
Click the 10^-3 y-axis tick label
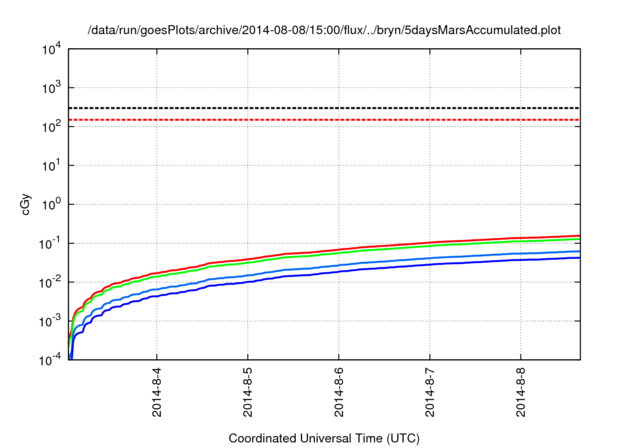(49, 321)
